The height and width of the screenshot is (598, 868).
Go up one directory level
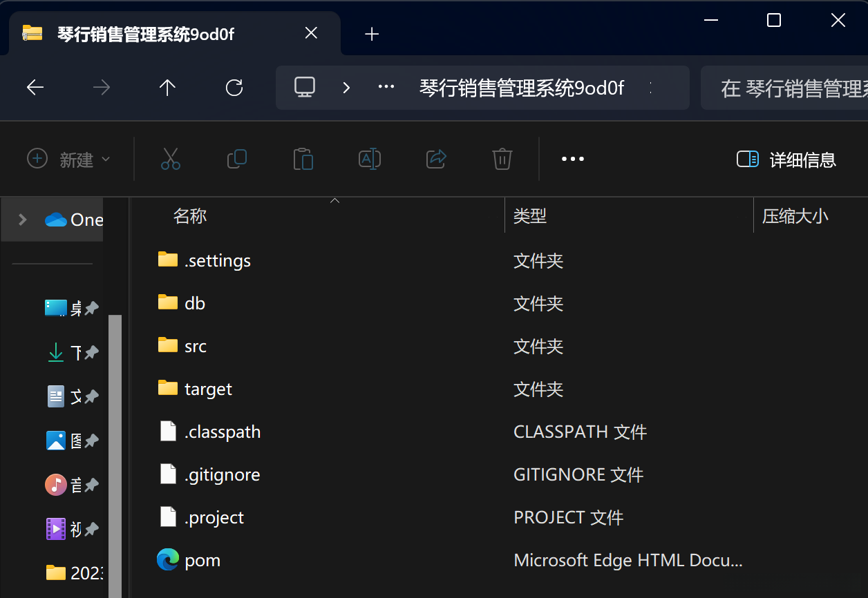pyautogui.click(x=168, y=88)
